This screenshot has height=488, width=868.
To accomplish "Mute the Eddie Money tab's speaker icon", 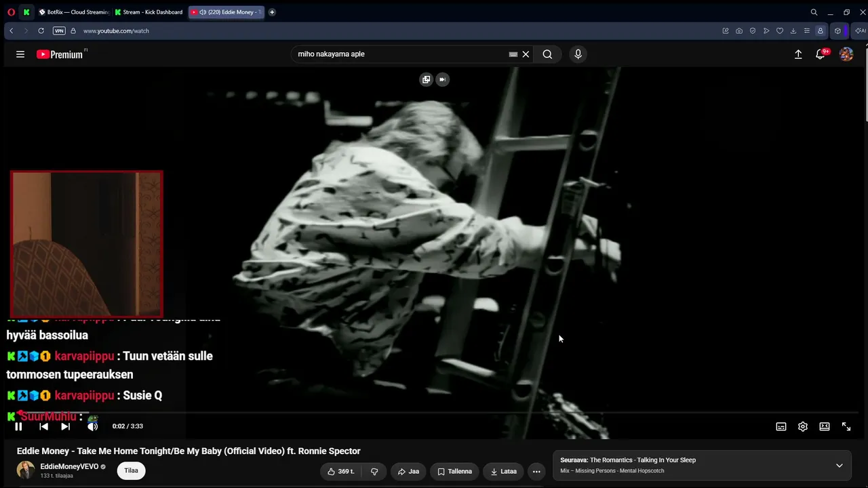I will coord(203,12).
